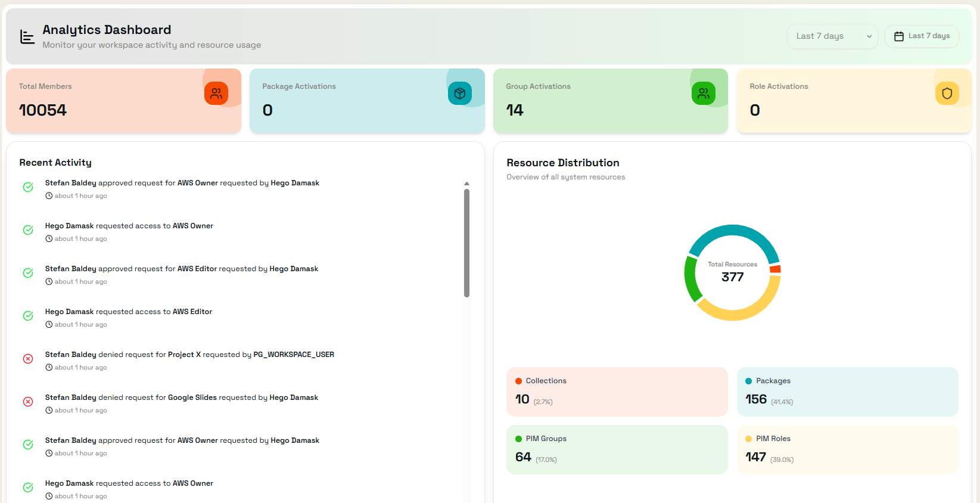Click the teal Package Activations box icon
Viewport: 980px width, 503px height.
460,94
